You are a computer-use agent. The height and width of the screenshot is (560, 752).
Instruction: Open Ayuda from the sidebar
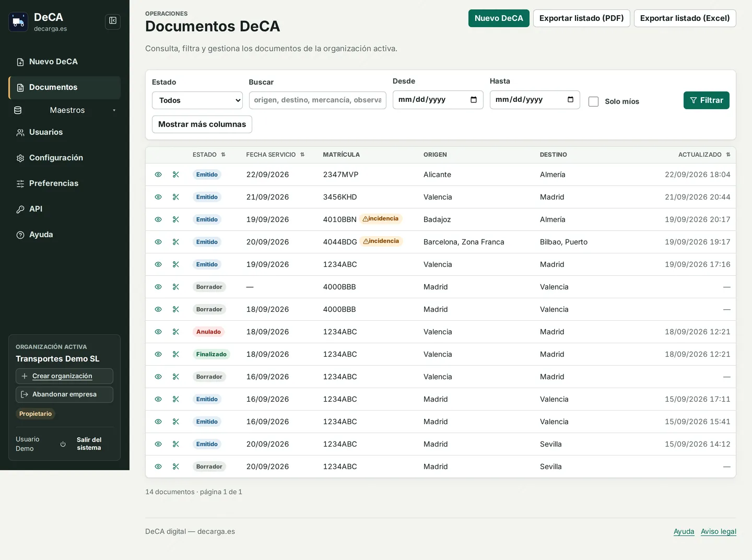point(65,235)
